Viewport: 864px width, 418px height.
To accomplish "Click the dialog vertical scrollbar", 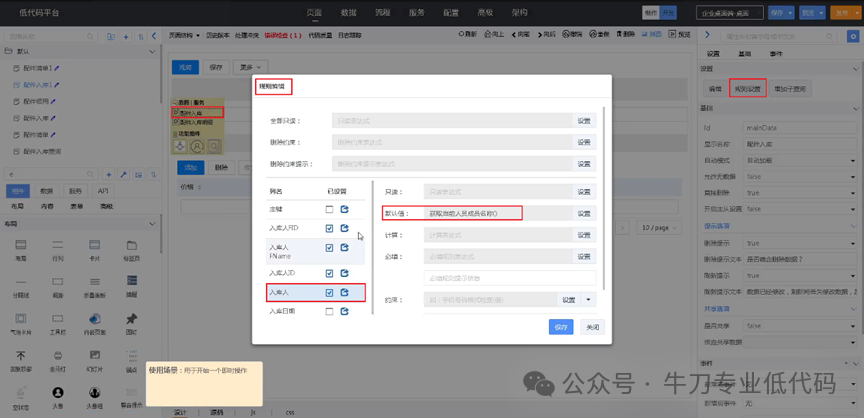I will [x=604, y=198].
